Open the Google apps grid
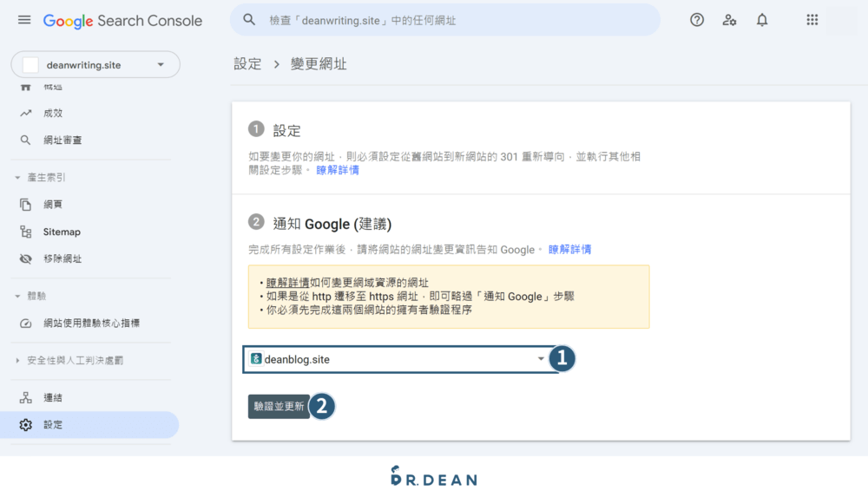Screen dimensions: 868x497 pos(812,20)
